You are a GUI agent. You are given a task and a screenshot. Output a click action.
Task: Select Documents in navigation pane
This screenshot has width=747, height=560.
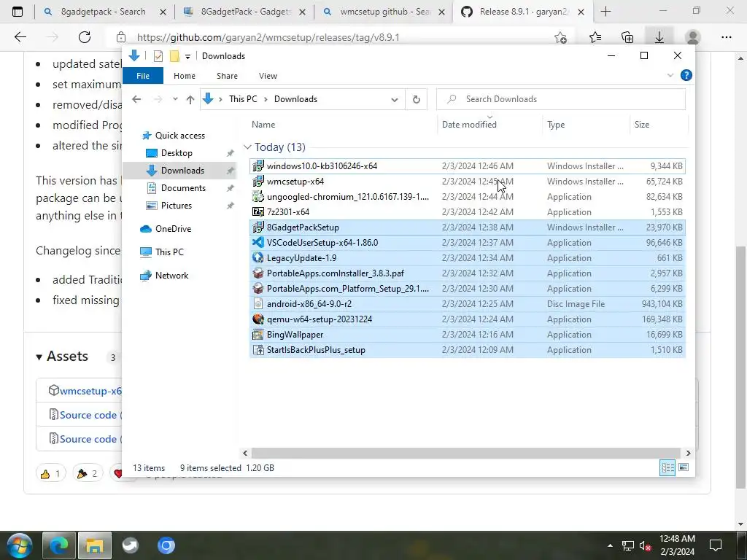tap(183, 188)
